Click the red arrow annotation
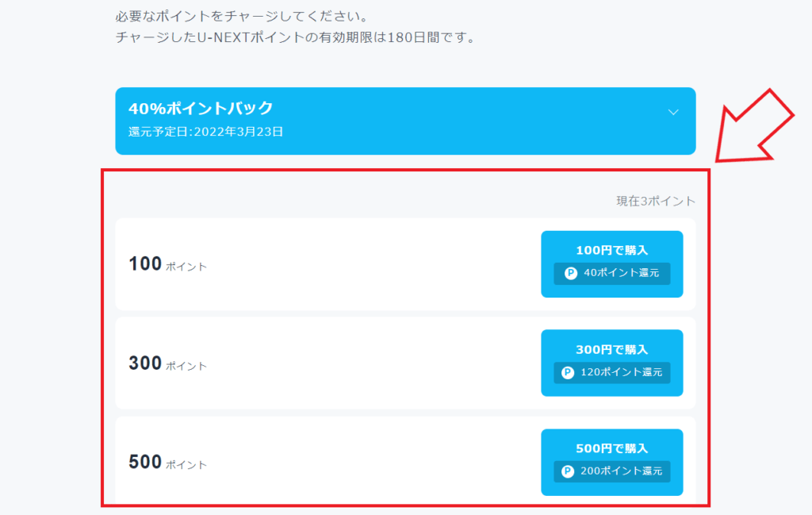The height and width of the screenshot is (515, 812). (754, 126)
